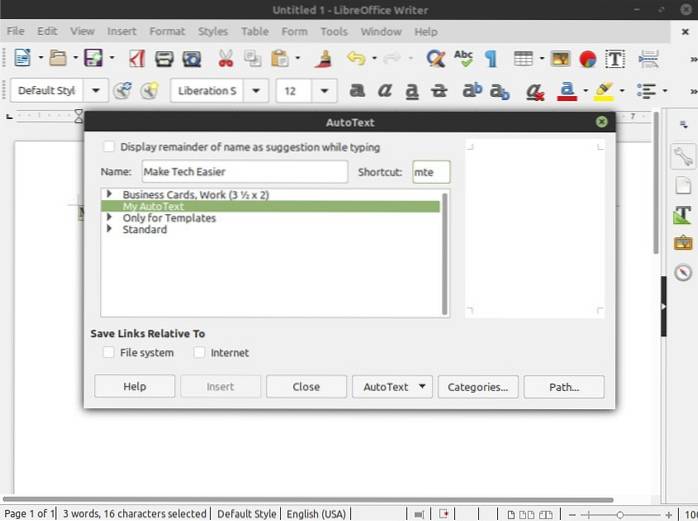This screenshot has height=521, width=698.
Task: Expand the Standard category
Action: coord(109,229)
